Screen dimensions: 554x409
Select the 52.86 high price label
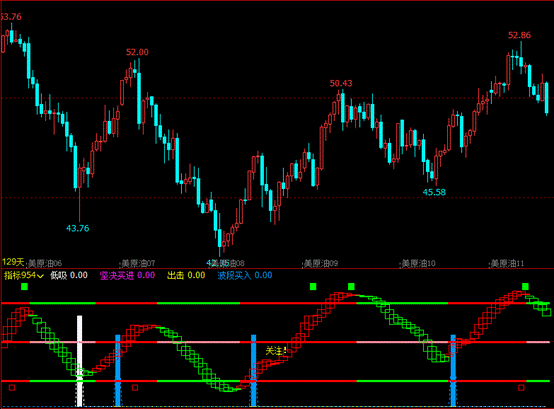[519, 35]
